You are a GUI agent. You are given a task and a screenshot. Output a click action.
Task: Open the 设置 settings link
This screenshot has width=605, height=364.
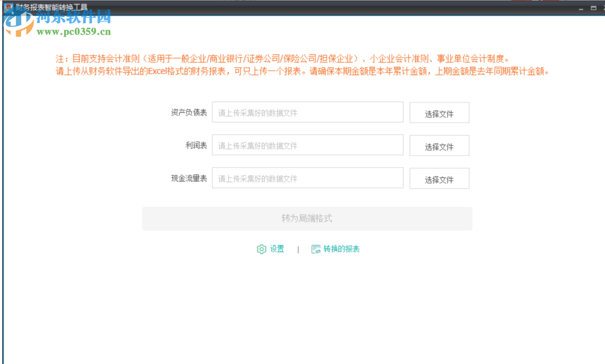pyautogui.click(x=277, y=249)
